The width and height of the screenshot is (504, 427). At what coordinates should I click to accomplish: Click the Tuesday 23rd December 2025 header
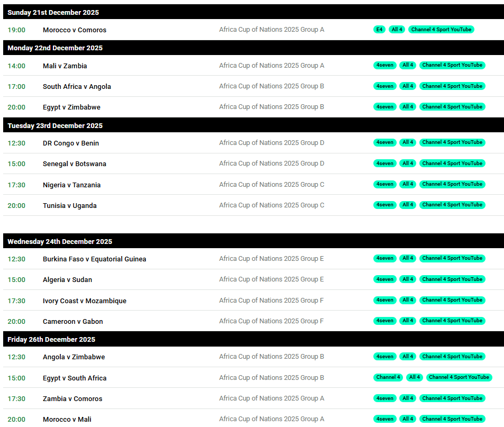pyautogui.click(x=254, y=125)
